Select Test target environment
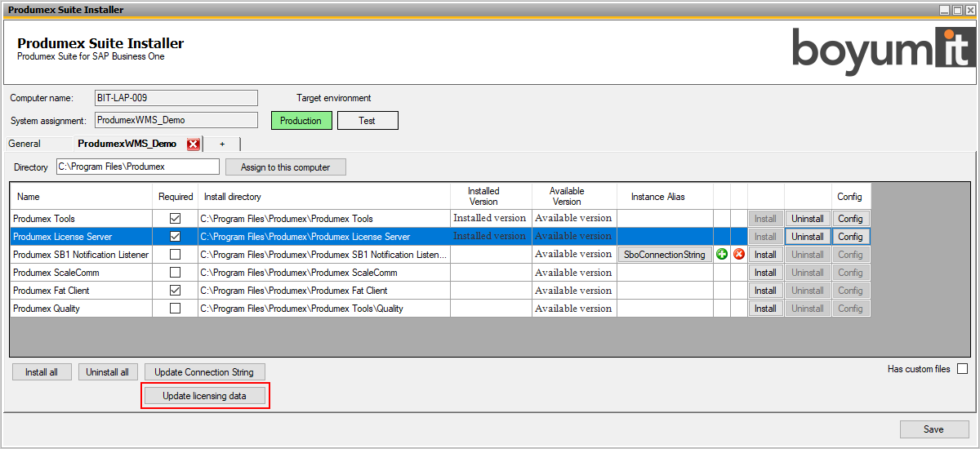The width and height of the screenshot is (980, 449). click(x=367, y=121)
